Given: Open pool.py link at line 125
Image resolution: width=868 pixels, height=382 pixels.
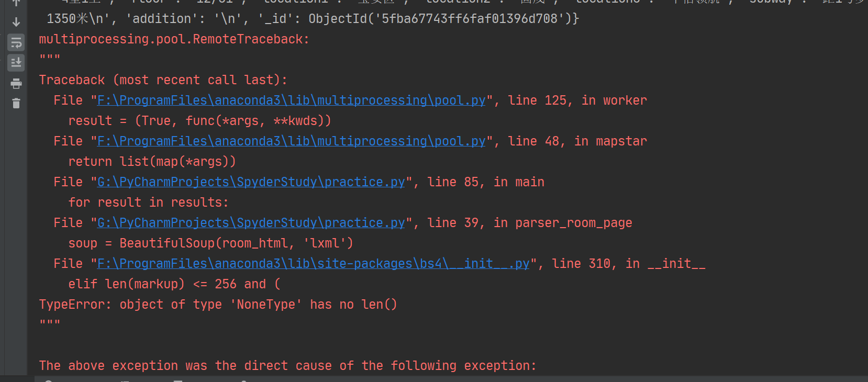Looking at the screenshot, I should pos(292,100).
